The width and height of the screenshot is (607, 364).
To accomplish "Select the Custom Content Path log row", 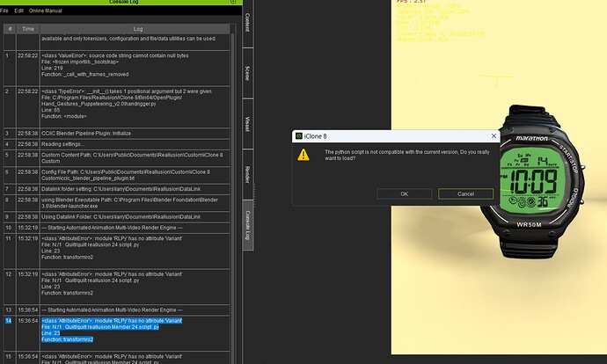I will point(117,158).
